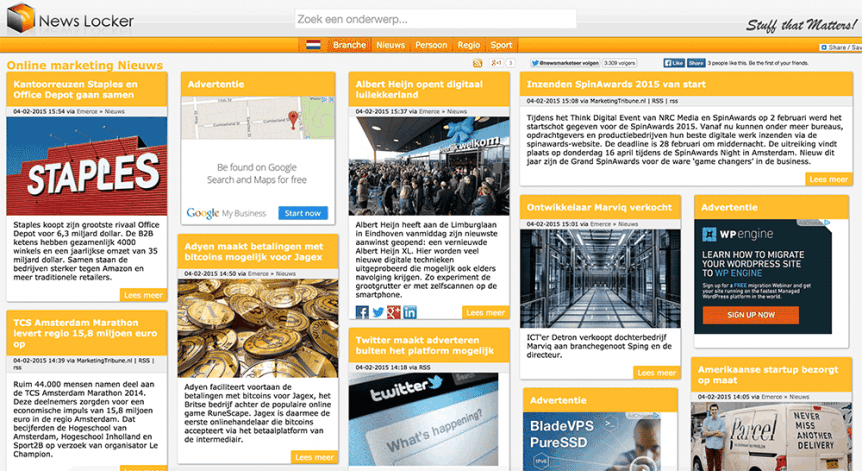Viewport: 862px width, 471px height.
Task: Read more of the Staples article
Action: (x=143, y=295)
